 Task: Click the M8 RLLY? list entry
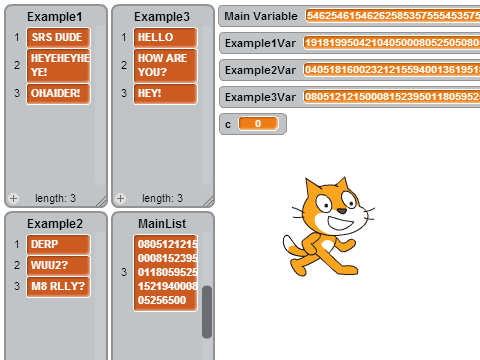58,286
